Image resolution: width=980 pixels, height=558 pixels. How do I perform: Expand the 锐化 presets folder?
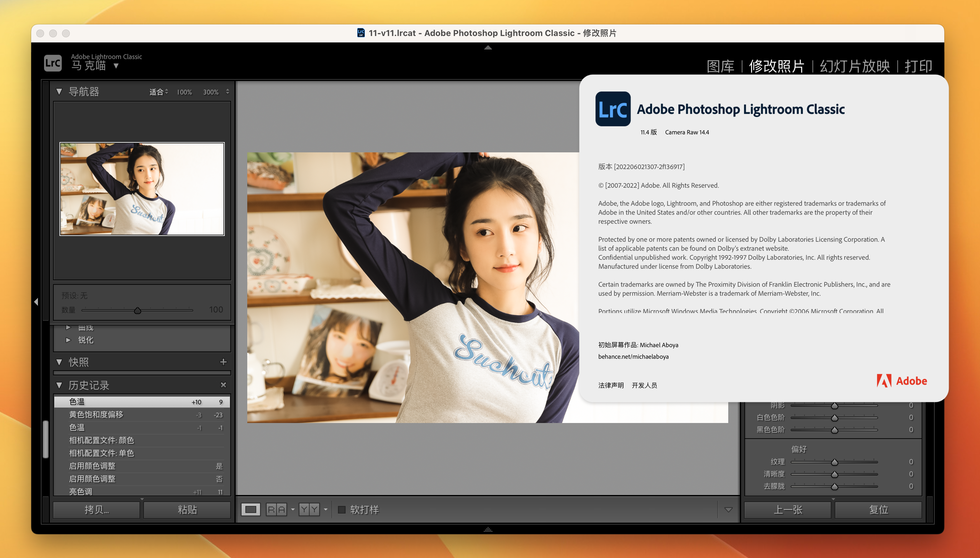(68, 340)
